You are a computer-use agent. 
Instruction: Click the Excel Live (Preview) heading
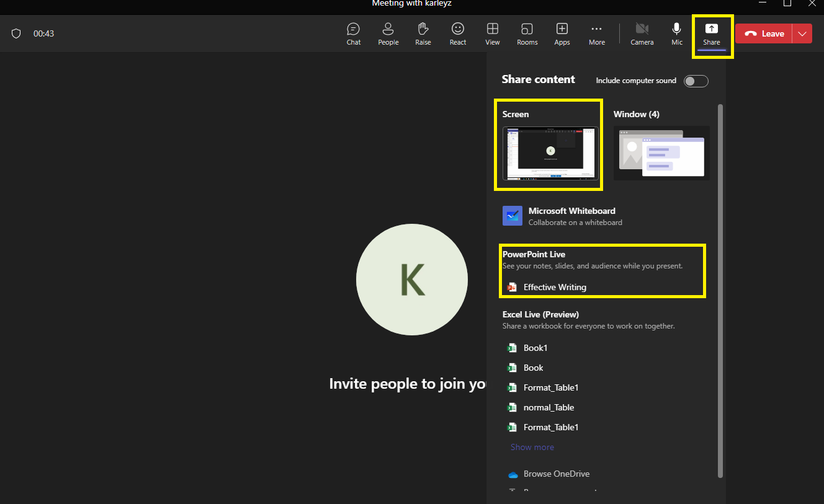tap(540, 314)
